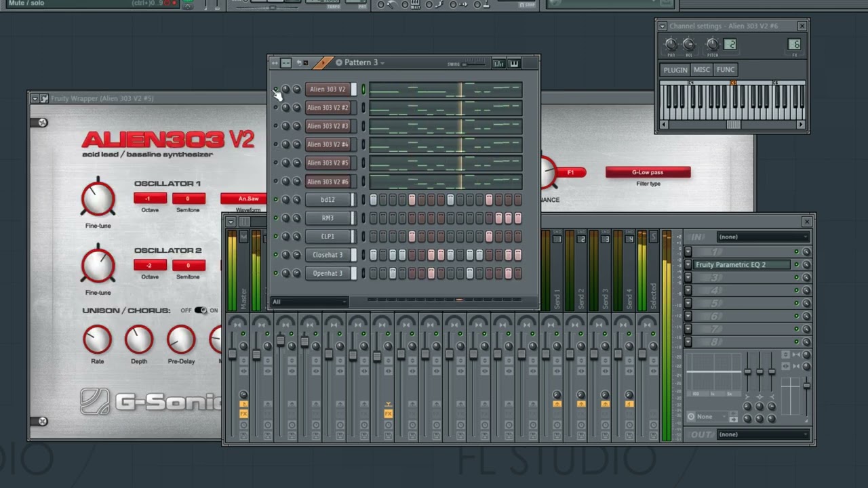The width and height of the screenshot is (868, 488).
Task: Click the orange pattern play indicator button
Action: point(323,63)
